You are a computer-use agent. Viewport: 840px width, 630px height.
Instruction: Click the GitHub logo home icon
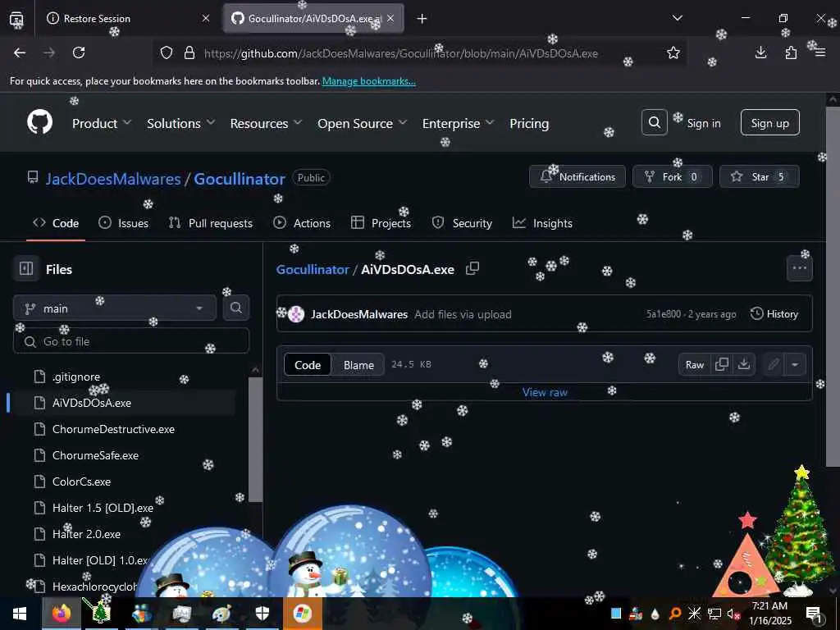(x=39, y=123)
